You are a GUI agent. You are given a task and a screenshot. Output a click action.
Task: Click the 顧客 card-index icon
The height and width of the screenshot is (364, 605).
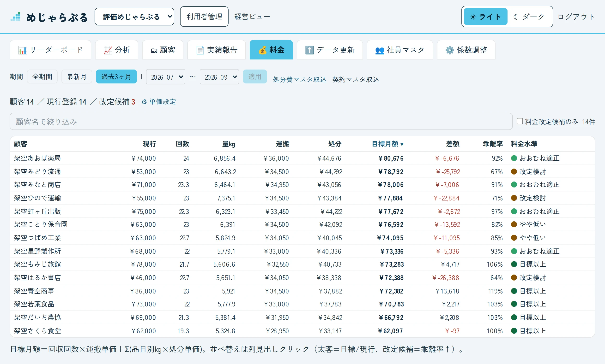pos(154,50)
